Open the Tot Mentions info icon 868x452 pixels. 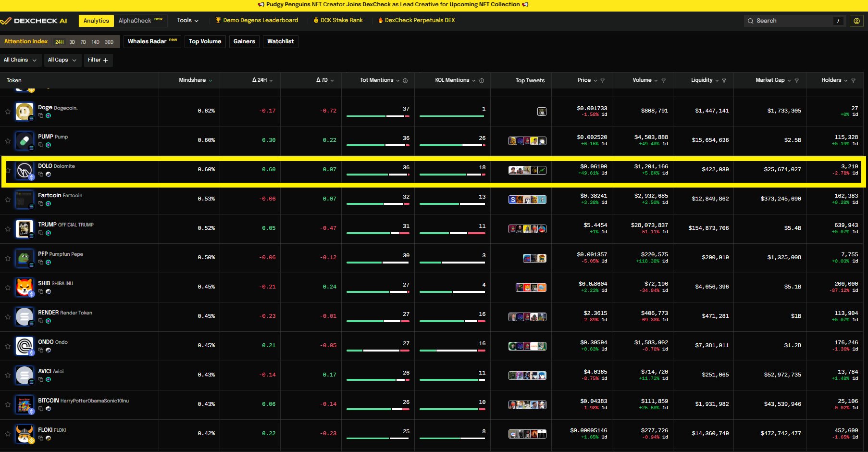[405, 80]
